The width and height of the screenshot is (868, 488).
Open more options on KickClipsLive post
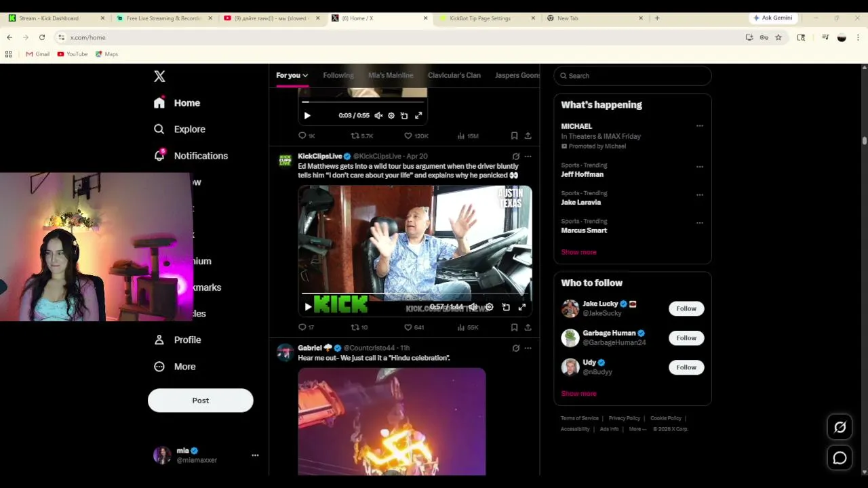pos(528,156)
